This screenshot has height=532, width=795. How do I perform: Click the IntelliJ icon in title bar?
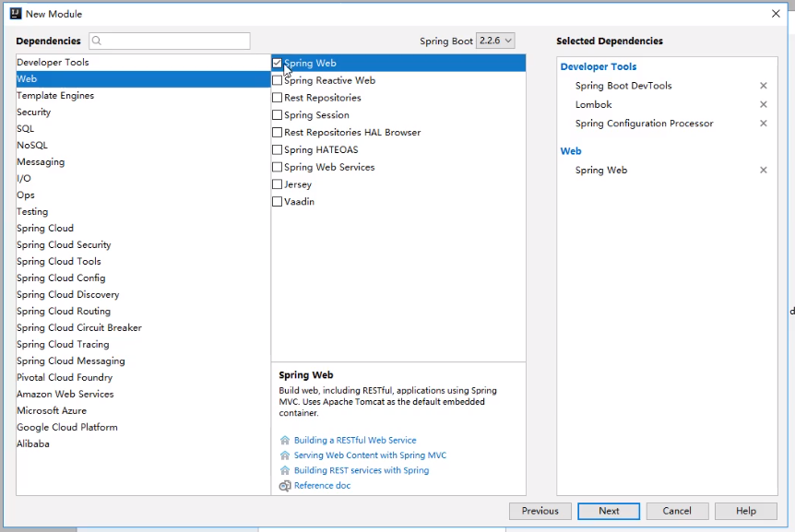(15, 14)
